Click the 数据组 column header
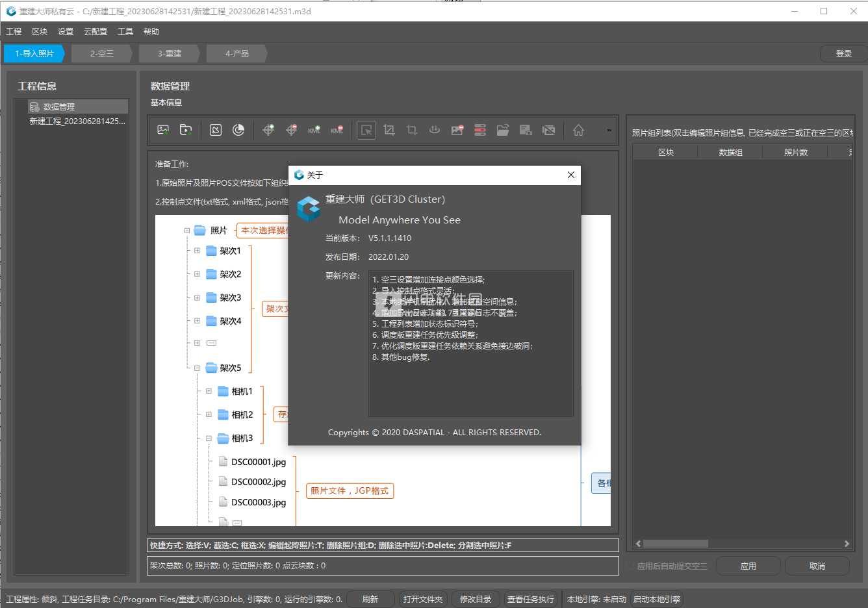The width and height of the screenshot is (868, 608). point(730,152)
